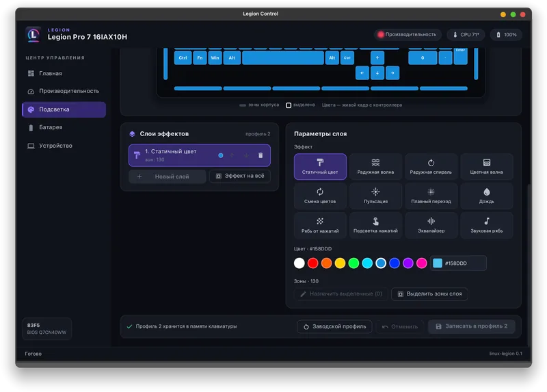
Task: Open the Устройство section
Action: tap(64, 146)
